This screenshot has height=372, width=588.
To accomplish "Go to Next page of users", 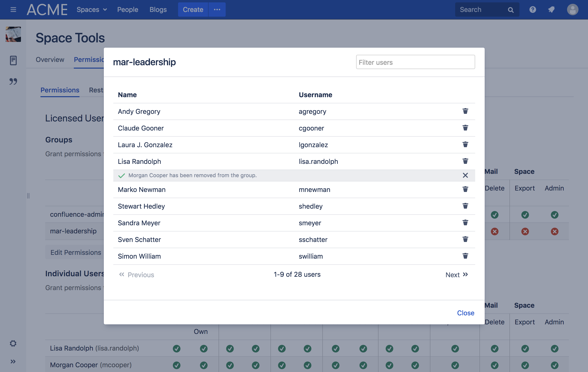I will [x=456, y=275].
